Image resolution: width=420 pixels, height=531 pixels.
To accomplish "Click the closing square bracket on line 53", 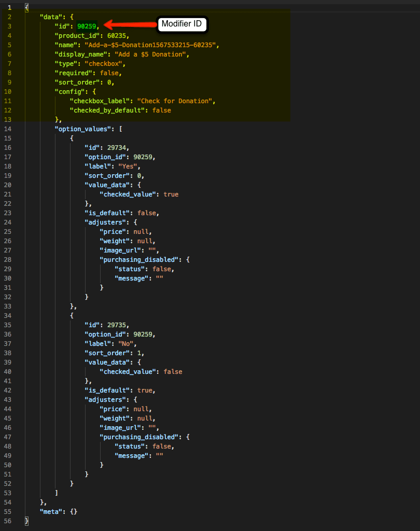I will tap(57, 493).
